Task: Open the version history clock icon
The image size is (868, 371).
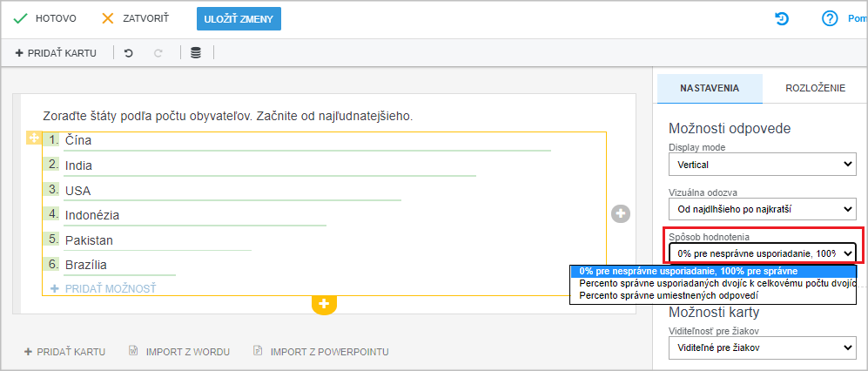Action: pos(781,19)
